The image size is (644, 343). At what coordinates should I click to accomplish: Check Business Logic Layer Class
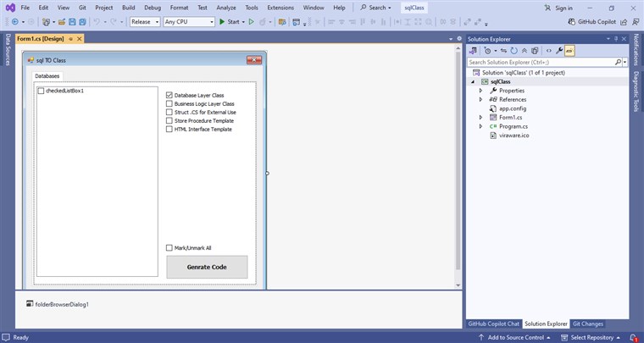[x=169, y=104]
